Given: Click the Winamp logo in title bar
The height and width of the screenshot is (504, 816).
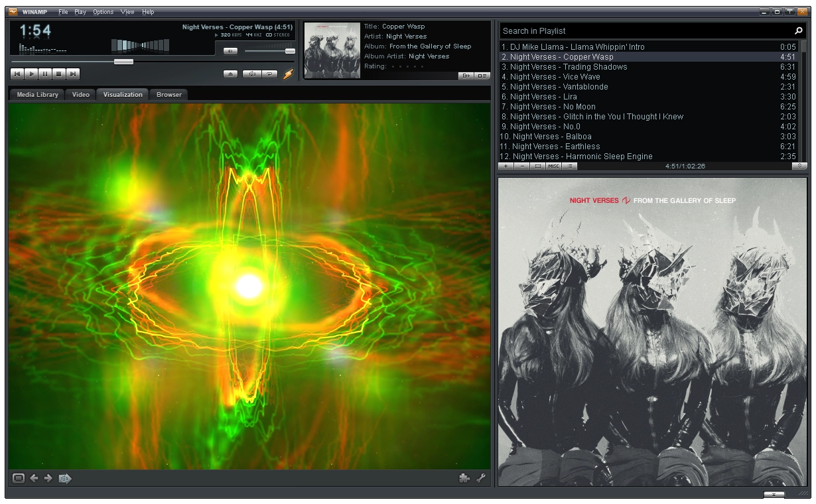Looking at the screenshot, I should click(x=13, y=11).
